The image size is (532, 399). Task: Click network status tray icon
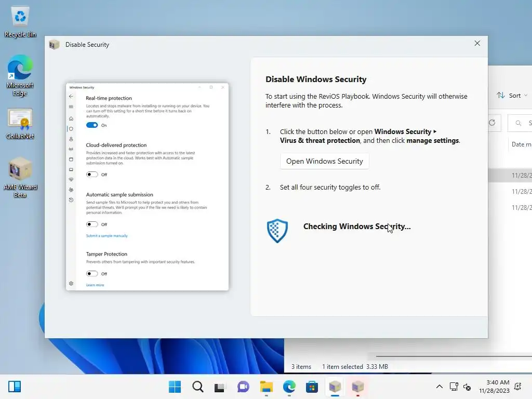[454, 387]
